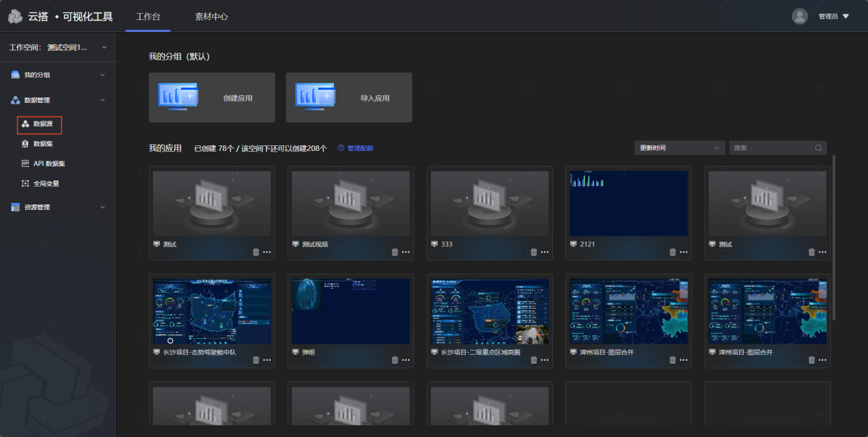
Task: Open the 管理配额 link
Action: click(360, 148)
